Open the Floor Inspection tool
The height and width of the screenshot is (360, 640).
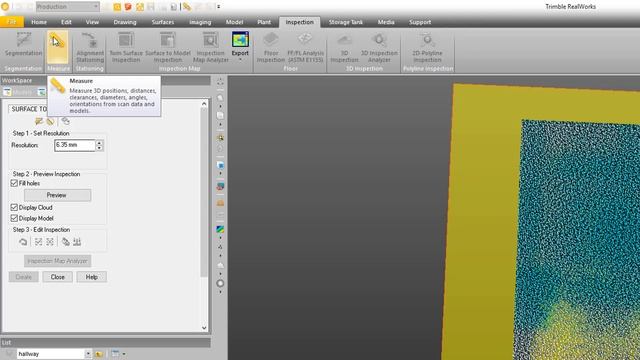point(271,48)
